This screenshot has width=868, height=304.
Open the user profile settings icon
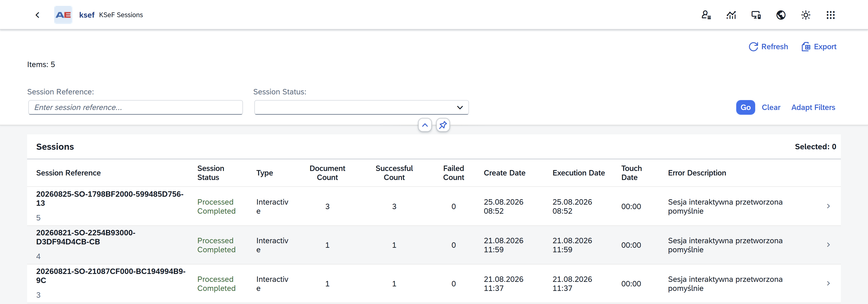click(706, 15)
